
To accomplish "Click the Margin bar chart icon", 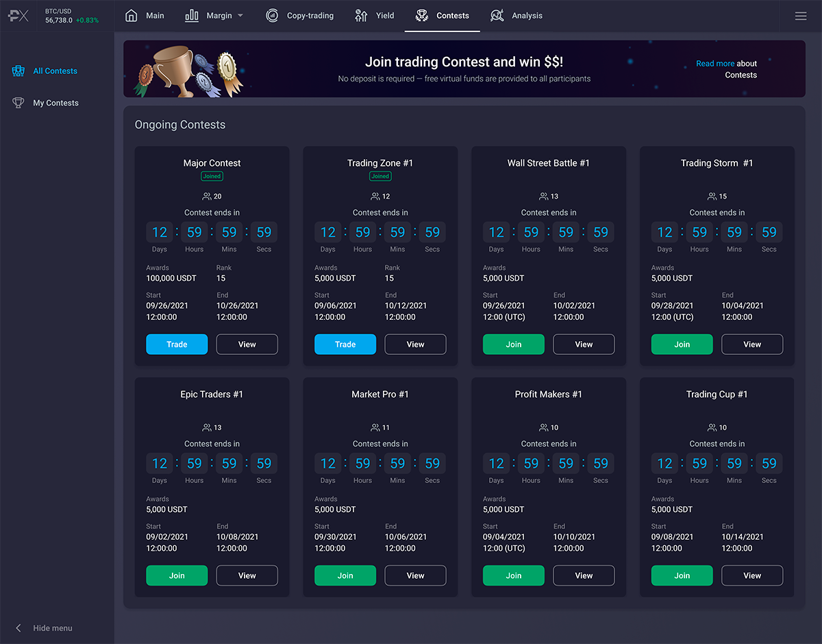I will [x=192, y=16].
